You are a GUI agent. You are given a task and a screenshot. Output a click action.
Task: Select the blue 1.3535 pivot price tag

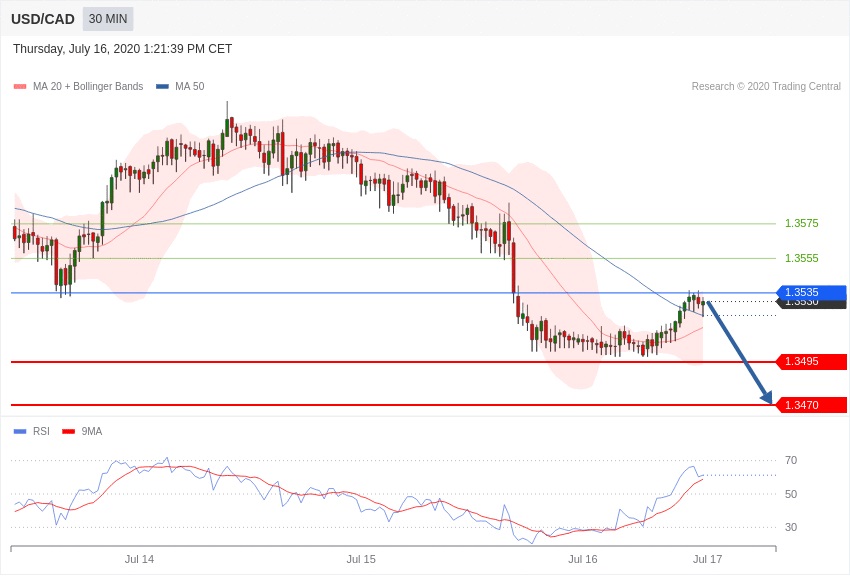click(x=812, y=292)
